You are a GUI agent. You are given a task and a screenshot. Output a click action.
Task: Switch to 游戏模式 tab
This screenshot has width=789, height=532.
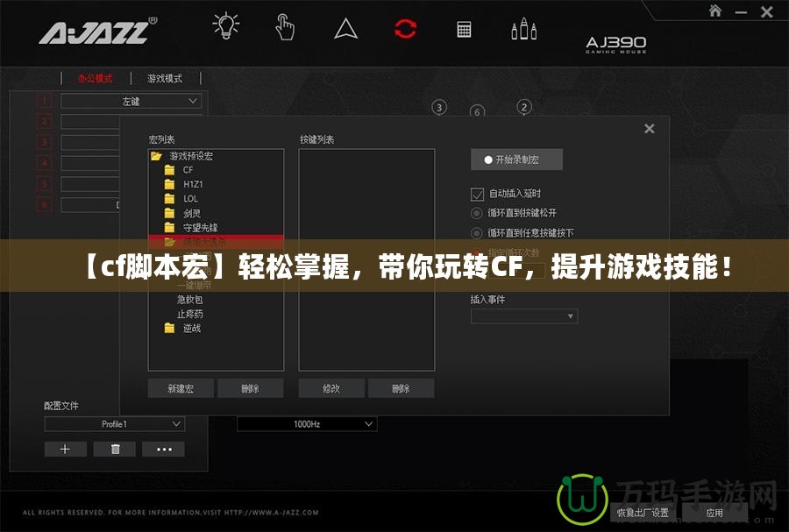click(x=165, y=79)
